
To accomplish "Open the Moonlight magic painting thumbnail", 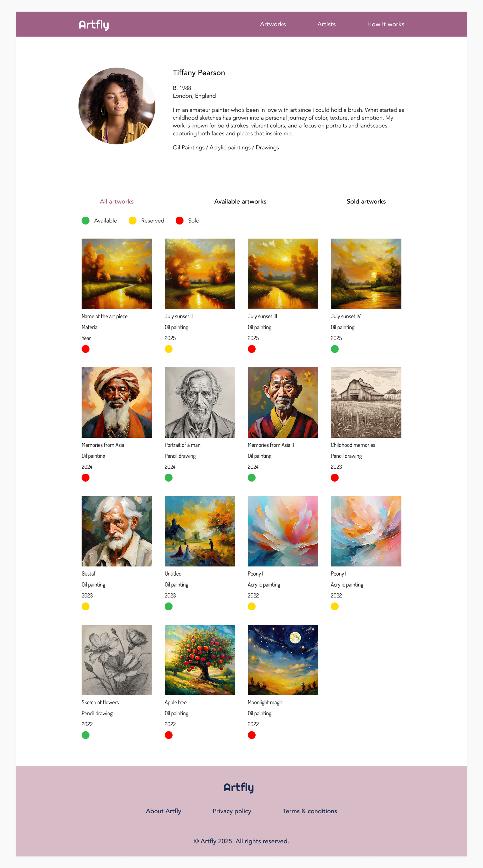I will tap(283, 660).
